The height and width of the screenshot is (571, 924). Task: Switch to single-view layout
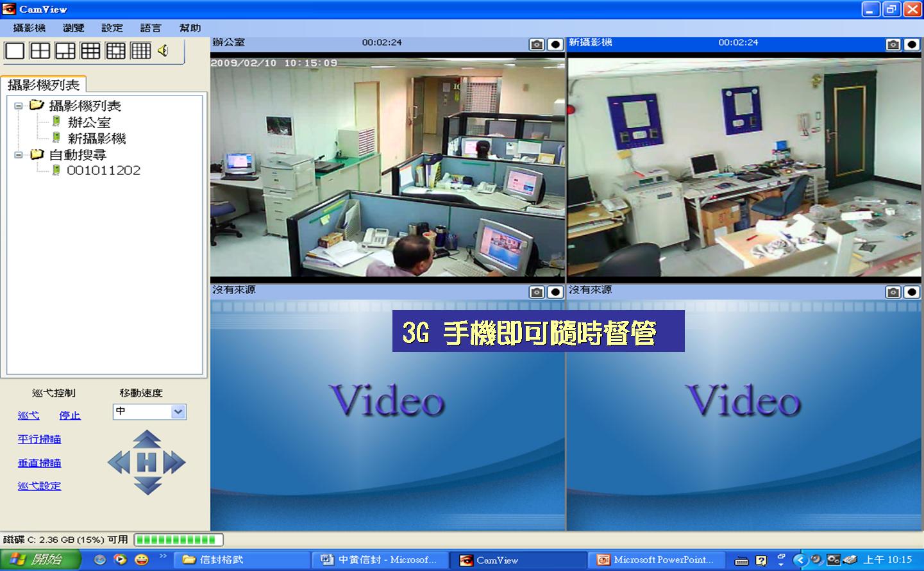pos(15,51)
